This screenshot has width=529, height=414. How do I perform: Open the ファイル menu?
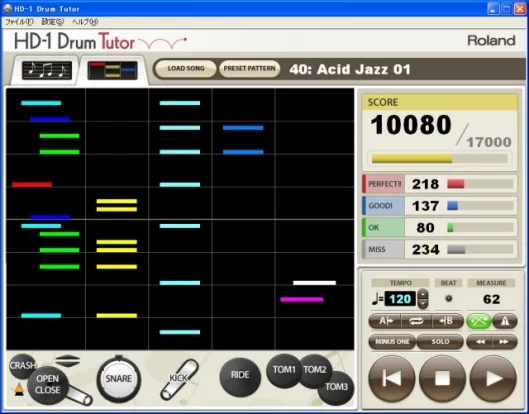(x=19, y=22)
